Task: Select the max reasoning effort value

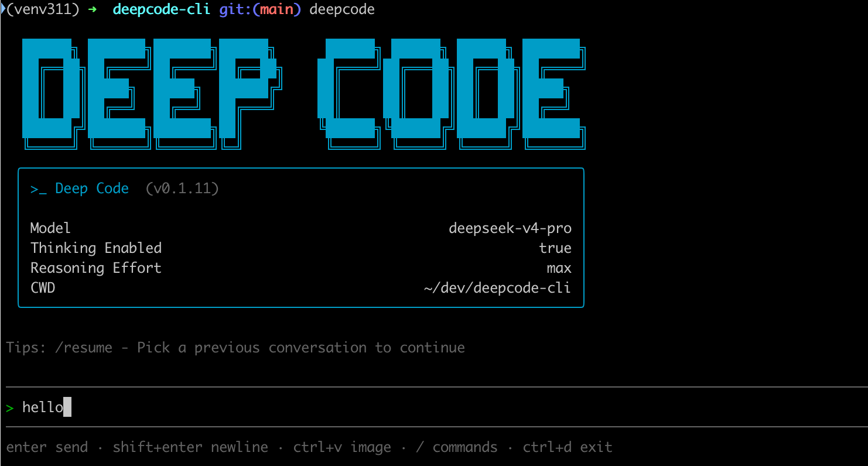Action: pyautogui.click(x=559, y=268)
